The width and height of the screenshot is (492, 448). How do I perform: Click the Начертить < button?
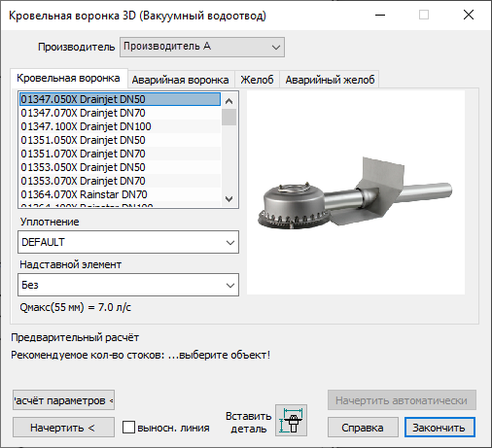63,428
